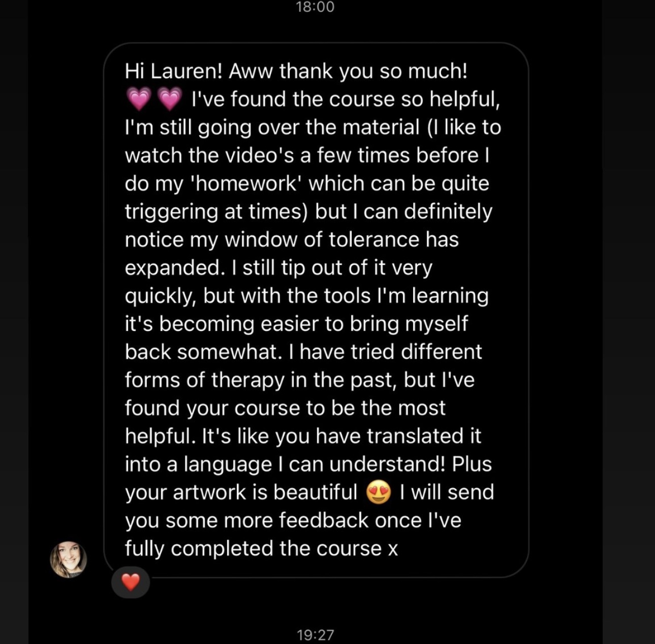This screenshot has width=655, height=644.
Task: Click 'back somewhat. I have tried different'
Action: pyautogui.click(x=303, y=352)
